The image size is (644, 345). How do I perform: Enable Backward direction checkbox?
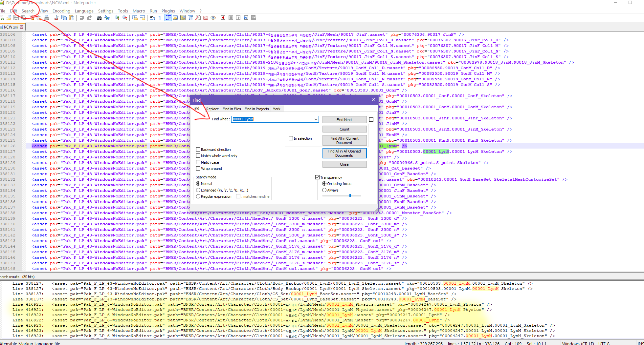click(x=198, y=150)
